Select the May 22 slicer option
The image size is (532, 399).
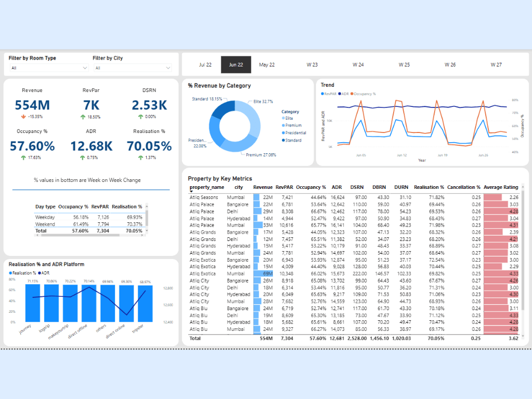pos(267,64)
